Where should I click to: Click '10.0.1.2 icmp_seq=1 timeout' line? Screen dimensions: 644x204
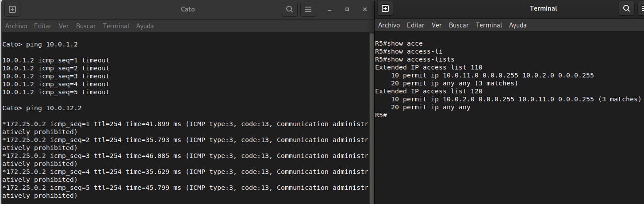(x=56, y=60)
